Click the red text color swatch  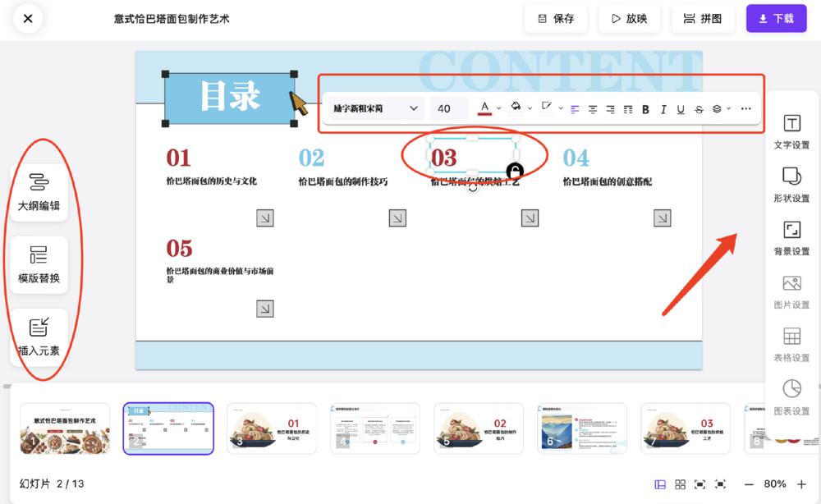[x=484, y=108]
